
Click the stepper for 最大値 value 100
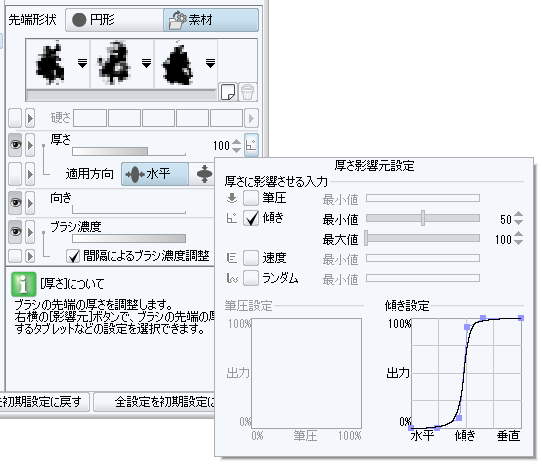click(518, 239)
